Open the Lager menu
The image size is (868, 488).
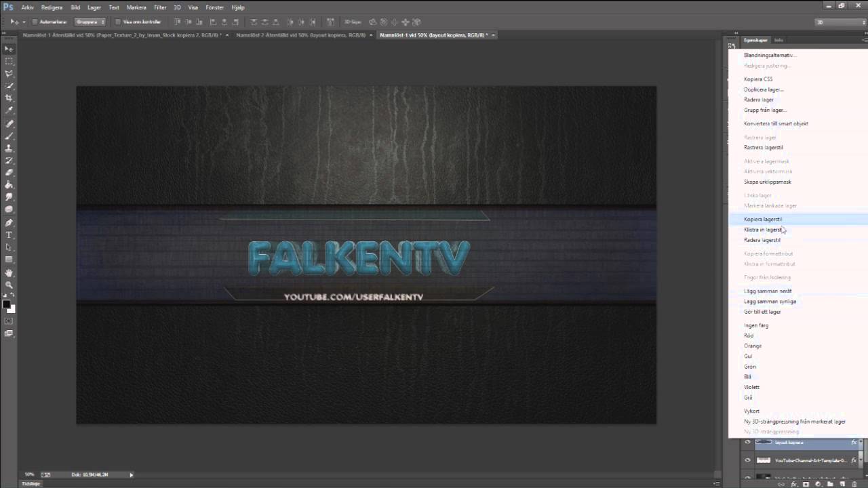[94, 7]
